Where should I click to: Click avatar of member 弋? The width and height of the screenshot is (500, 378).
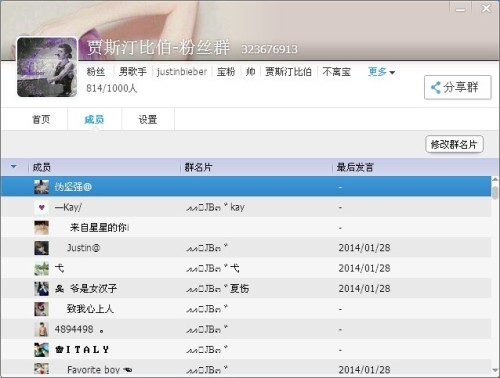pos(41,268)
